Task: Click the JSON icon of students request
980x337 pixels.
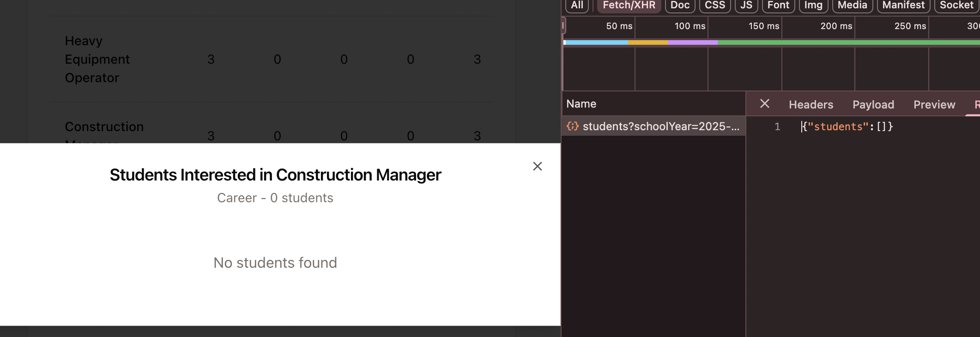Action: coord(572,126)
